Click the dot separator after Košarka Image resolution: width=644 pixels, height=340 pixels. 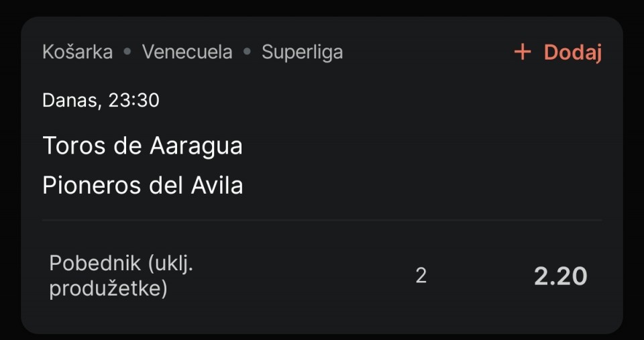tap(127, 52)
